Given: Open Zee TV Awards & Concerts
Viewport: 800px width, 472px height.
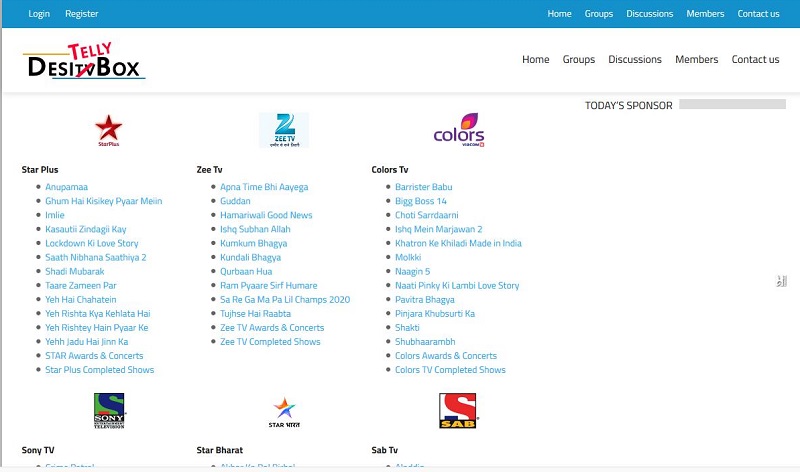Looking at the screenshot, I should [272, 327].
